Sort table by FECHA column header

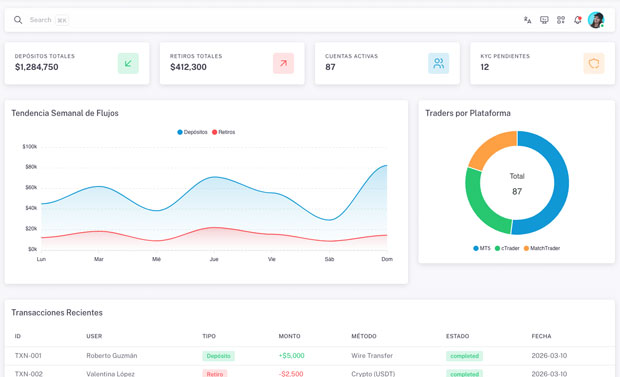(x=541, y=336)
